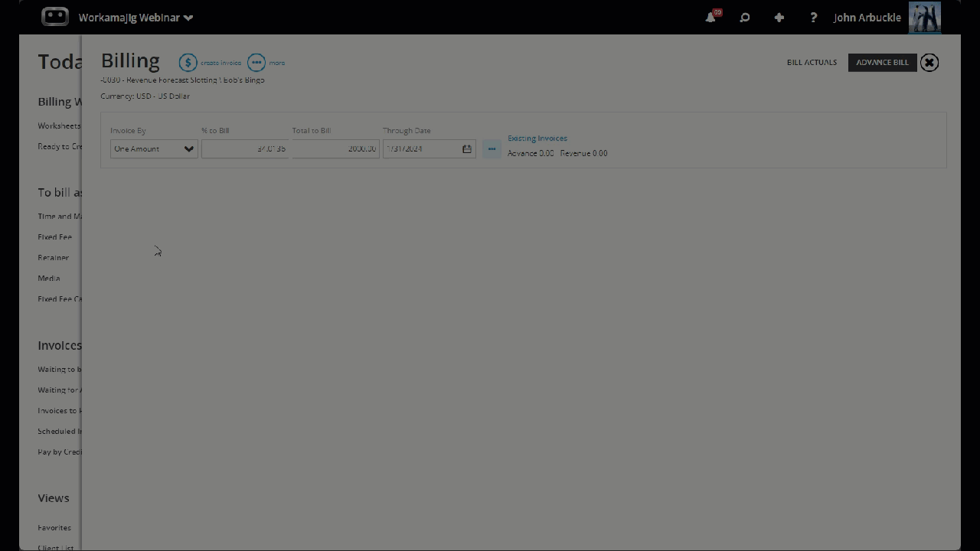
Task: Click John Arbuckle's profile picture
Action: tap(925, 18)
